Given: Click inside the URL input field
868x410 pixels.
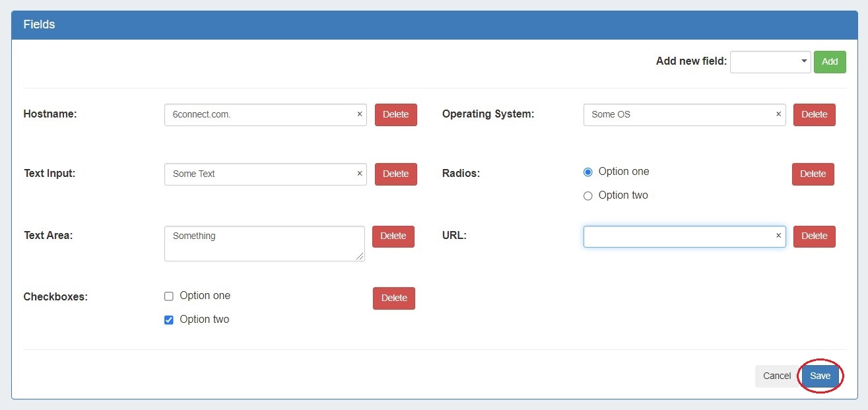Looking at the screenshot, I should point(677,236).
